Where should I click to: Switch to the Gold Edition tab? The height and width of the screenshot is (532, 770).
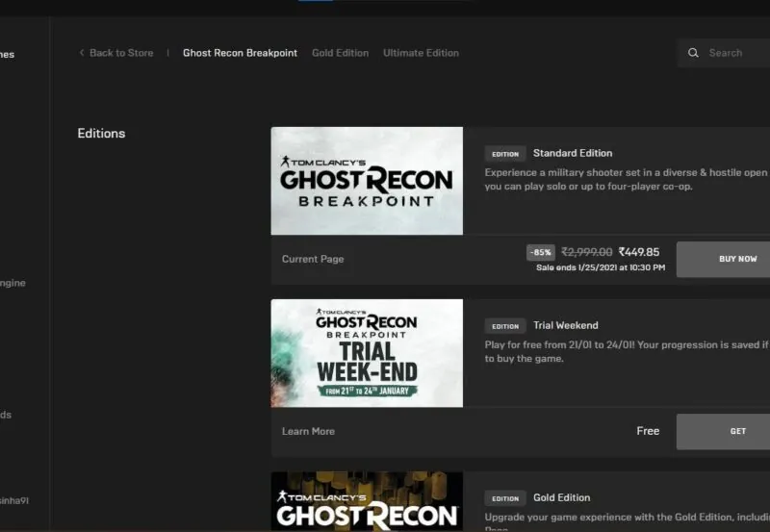pyautogui.click(x=340, y=53)
